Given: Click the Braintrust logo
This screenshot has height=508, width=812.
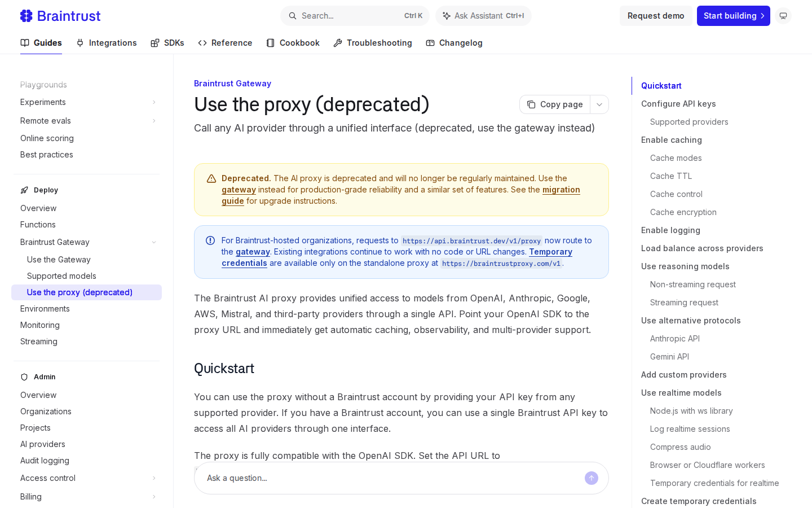Looking at the screenshot, I should [x=60, y=16].
